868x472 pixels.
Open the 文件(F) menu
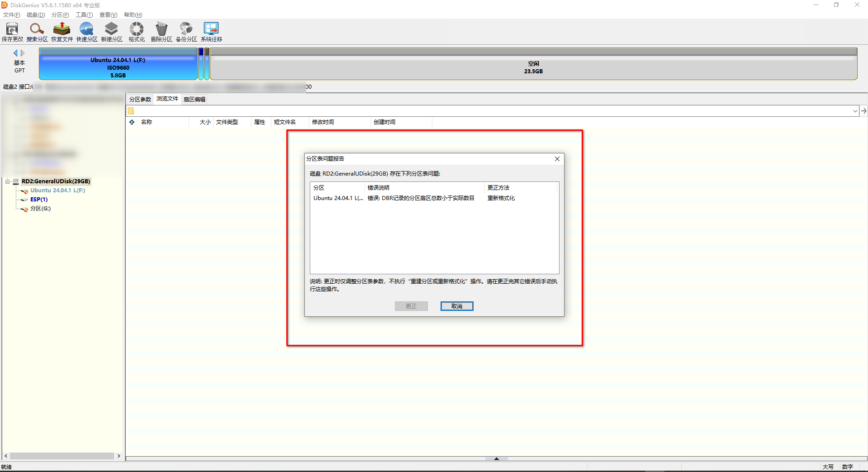pos(12,15)
